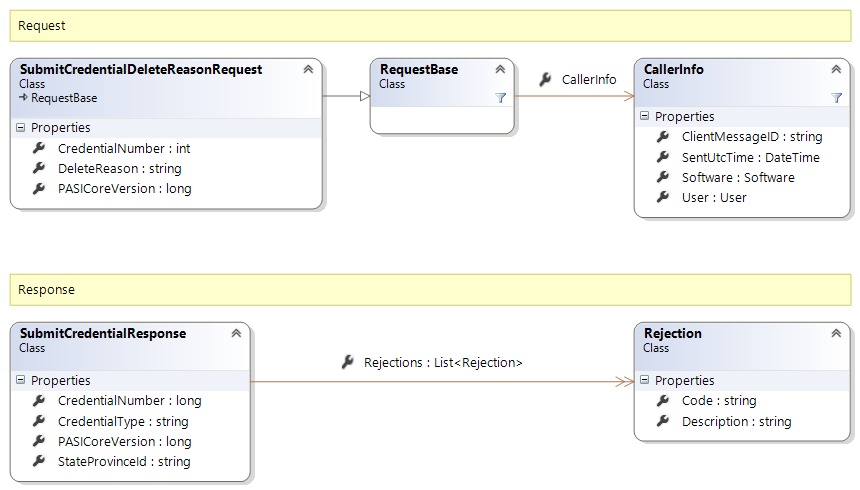Collapse the SubmitCredentialDeleteReasonRequest class with chevron
This screenshot has width=860, height=490.
tap(308, 69)
